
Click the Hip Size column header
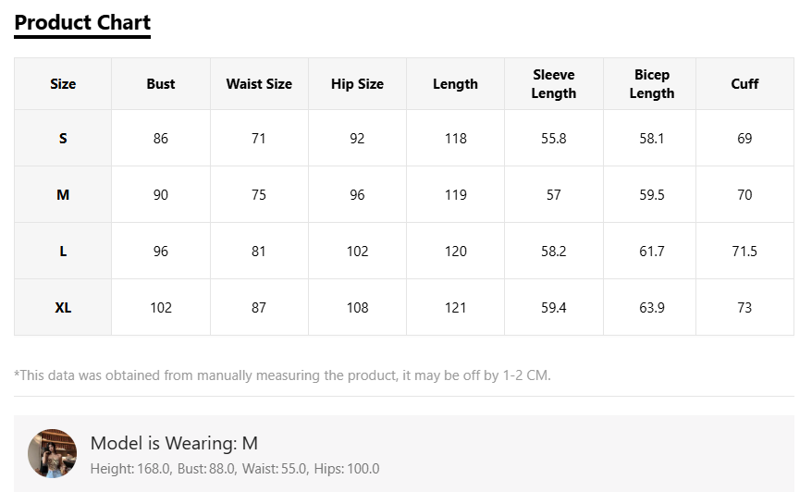pyautogui.click(x=357, y=84)
